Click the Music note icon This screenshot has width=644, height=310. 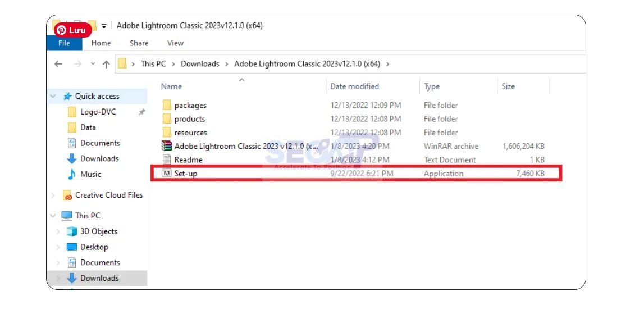71,174
